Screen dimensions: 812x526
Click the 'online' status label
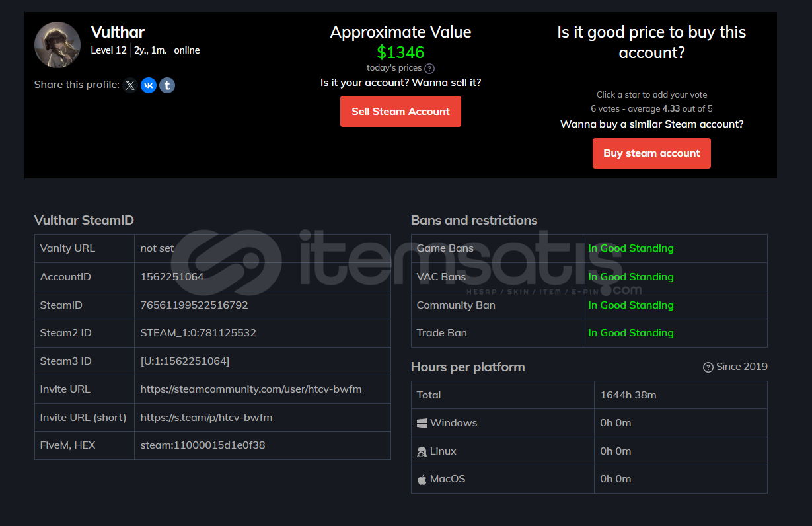(187, 50)
